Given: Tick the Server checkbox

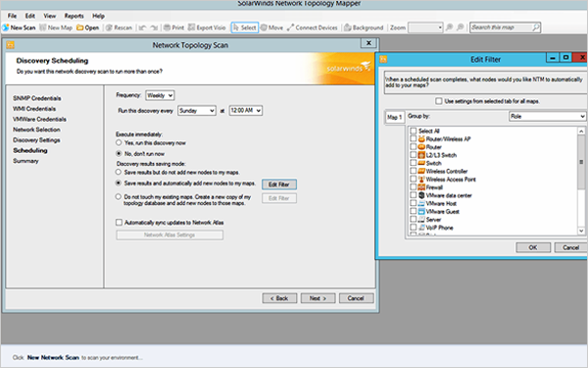Looking at the screenshot, I should pos(414,219).
